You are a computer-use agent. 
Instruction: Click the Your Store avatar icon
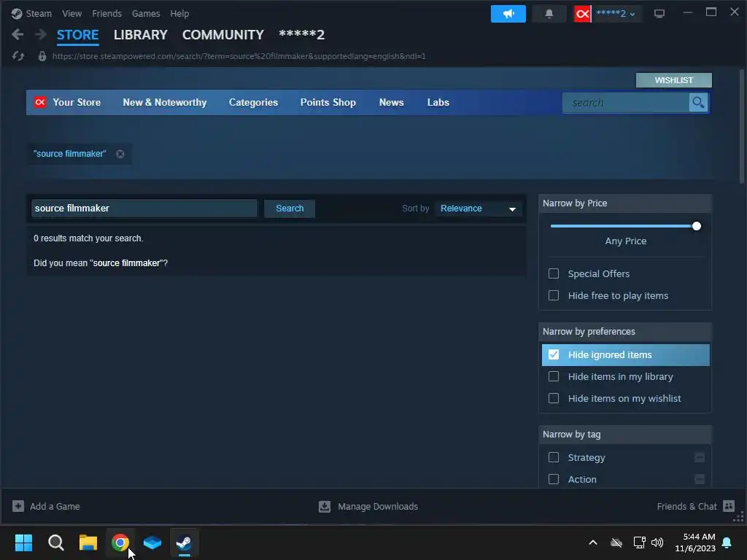tap(41, 102)
